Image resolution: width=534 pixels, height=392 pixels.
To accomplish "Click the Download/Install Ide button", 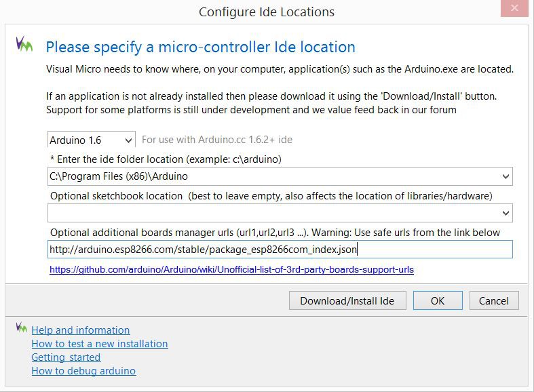I will 347,301.
